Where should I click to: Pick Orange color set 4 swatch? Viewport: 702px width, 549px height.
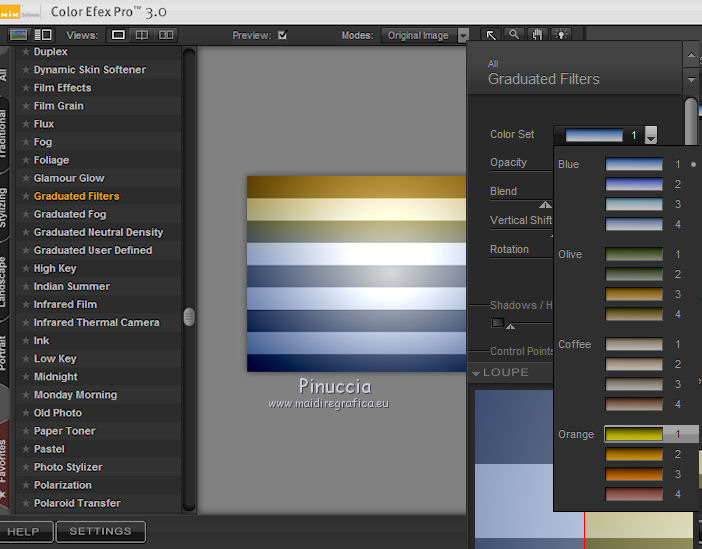(x=634, y=494)
